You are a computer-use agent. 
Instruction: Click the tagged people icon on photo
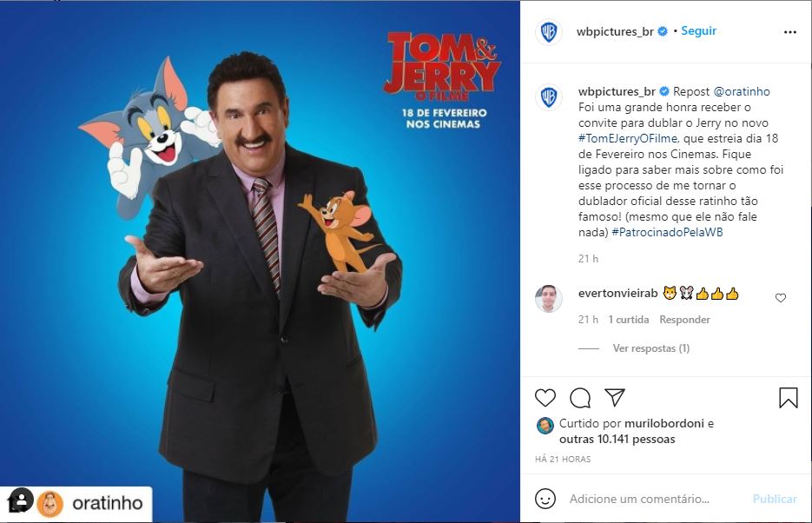pos(20,500)
